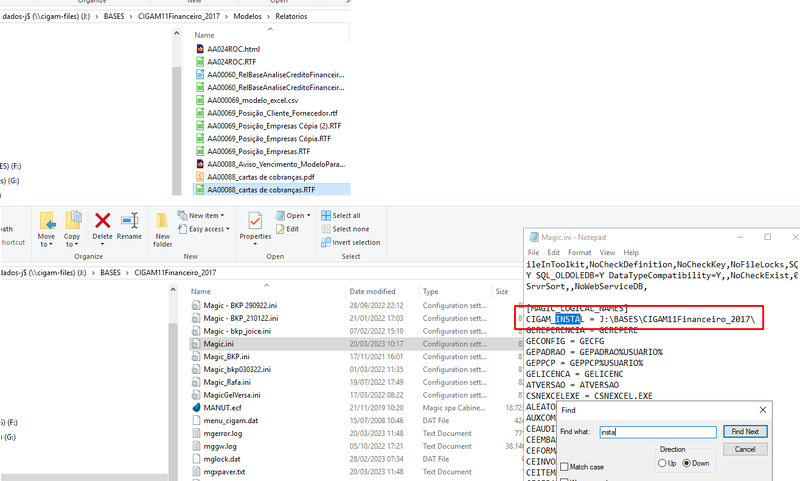Open Notepad Format menu

pos(580,252)
